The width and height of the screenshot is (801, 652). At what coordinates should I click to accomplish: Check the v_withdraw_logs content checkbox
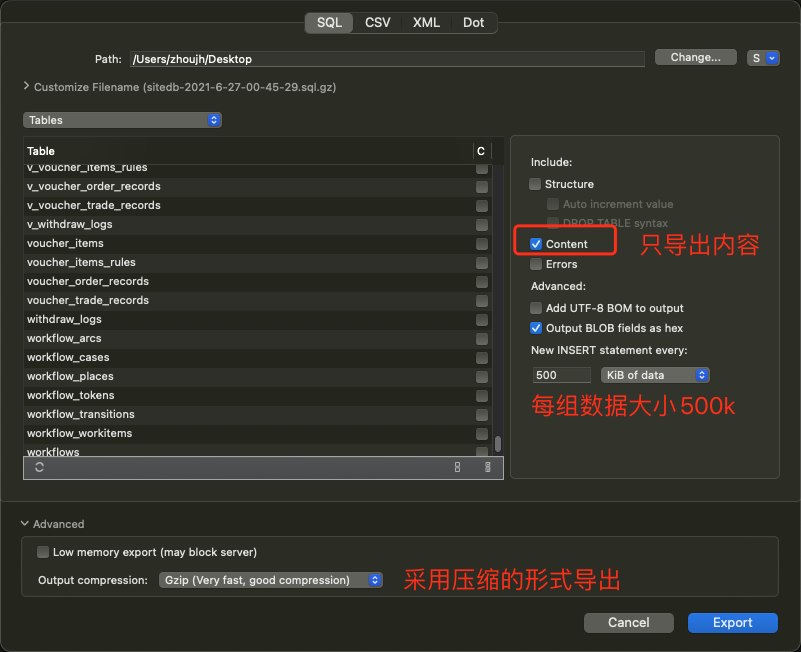[481, 224]
